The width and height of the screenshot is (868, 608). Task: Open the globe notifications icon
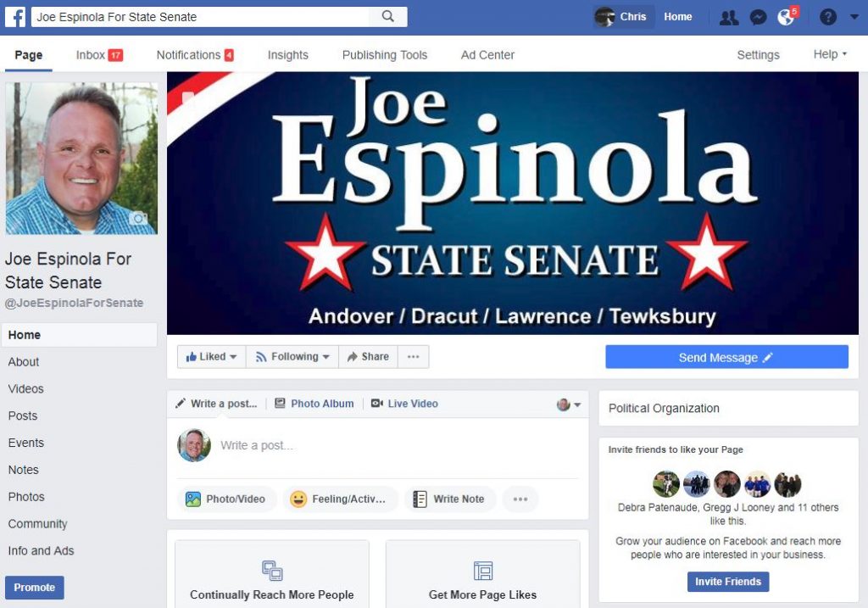point(786,17)
